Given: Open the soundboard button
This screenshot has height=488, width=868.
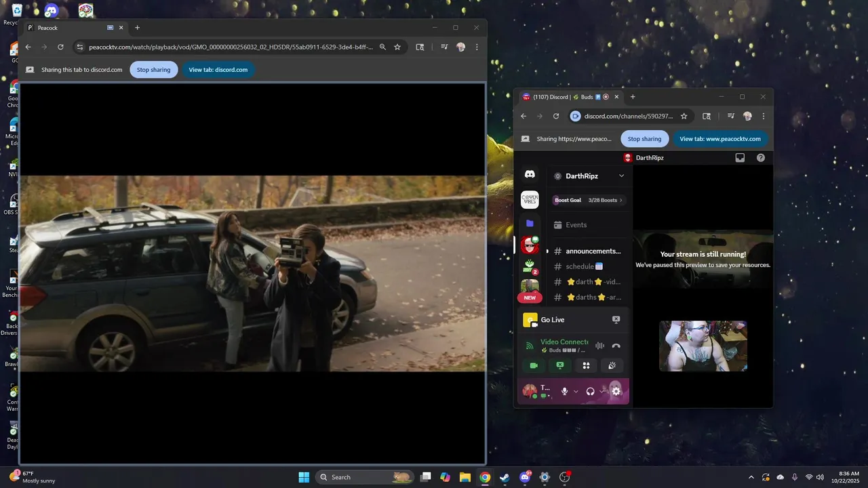Looking at the screenshot, I should [x=612, y=365].
